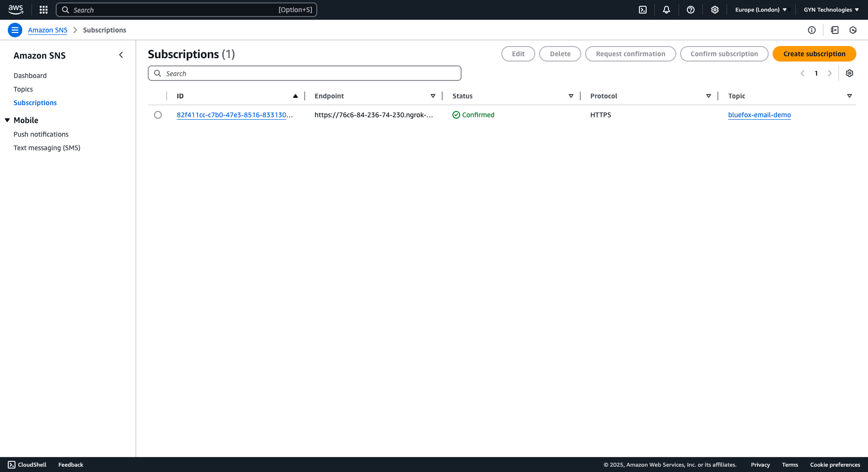The image size is (868, 472).
Task: Open the info panel icon
Action: tap(812, 30)
